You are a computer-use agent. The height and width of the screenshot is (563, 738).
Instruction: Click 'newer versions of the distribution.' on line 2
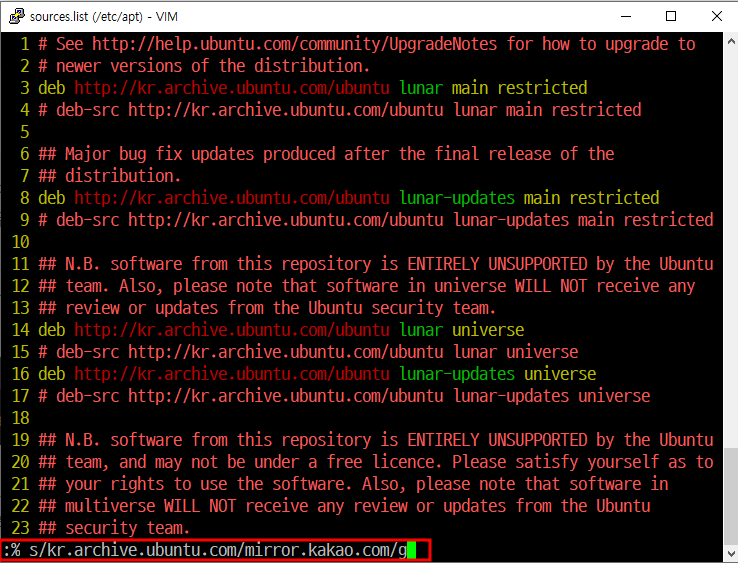click(x=213, y=66)
